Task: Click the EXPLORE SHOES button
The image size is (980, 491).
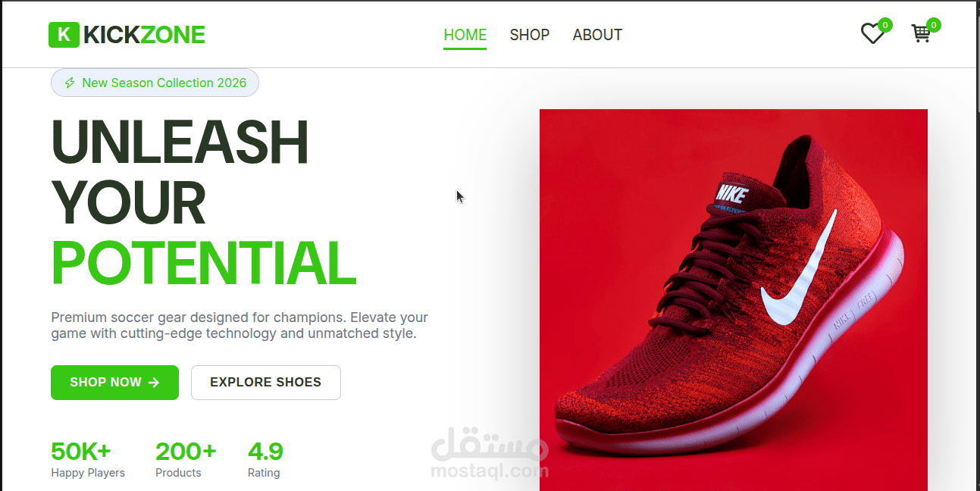Action: (x=266, y=383)
